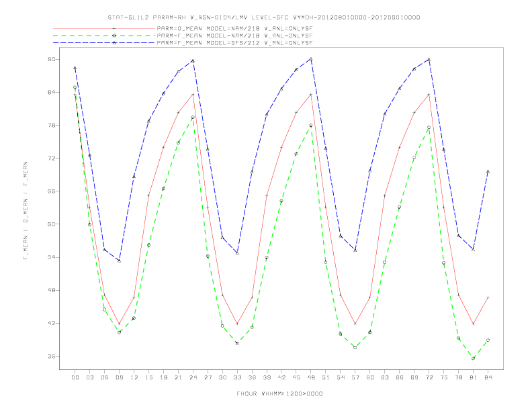Image resolution: width=532 pixels, height=411 pixels.
Task: Click y-axis tick label 72
Action: (52, 158)
